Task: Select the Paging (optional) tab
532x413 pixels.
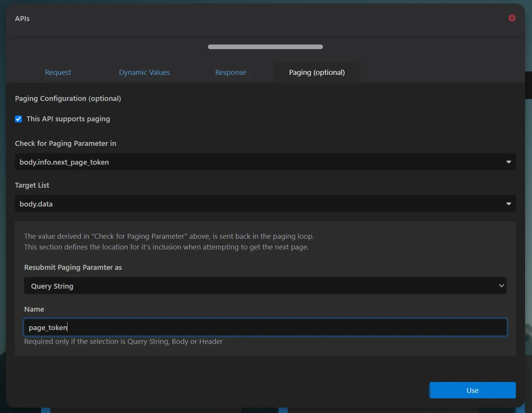Action: coord(317,73)
